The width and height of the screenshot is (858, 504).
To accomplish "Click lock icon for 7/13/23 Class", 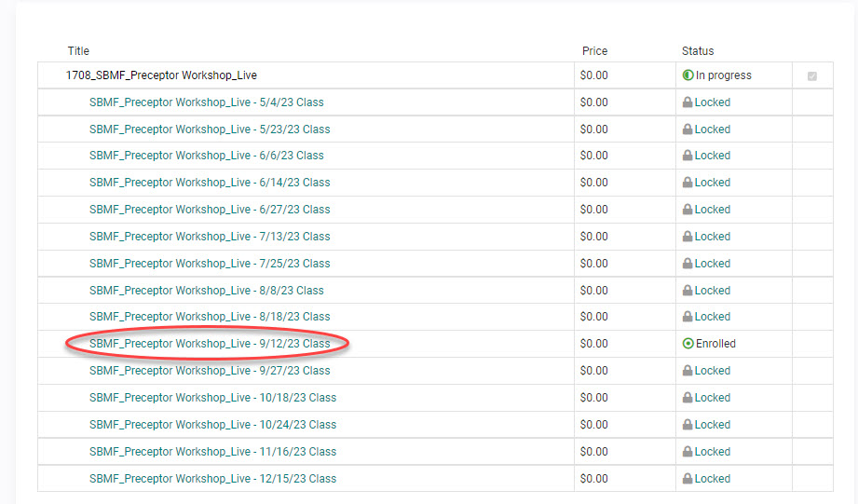I will click(688, 237).
